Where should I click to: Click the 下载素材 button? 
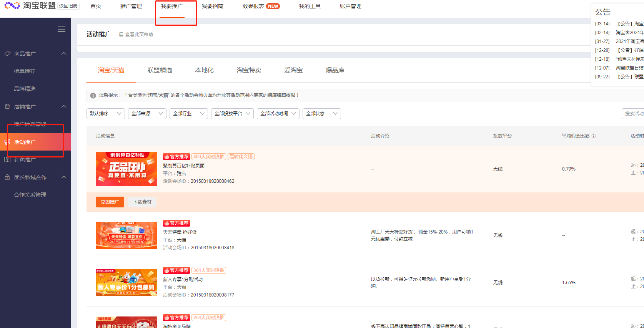tap(142, 202)
